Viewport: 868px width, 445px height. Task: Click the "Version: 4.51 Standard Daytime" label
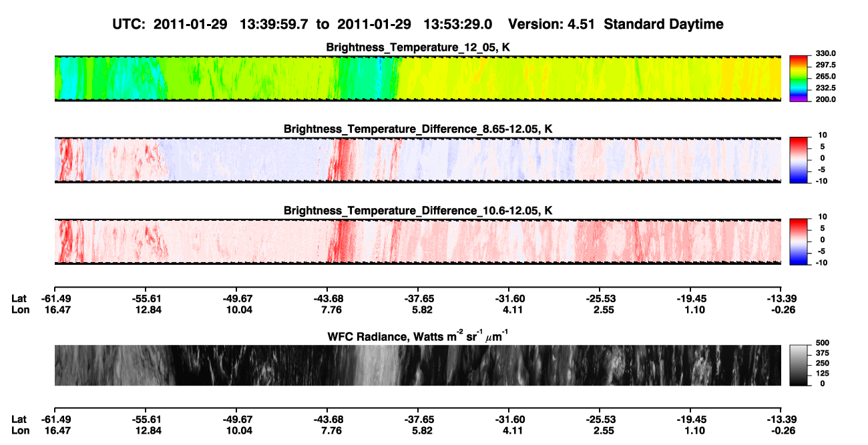616,24
